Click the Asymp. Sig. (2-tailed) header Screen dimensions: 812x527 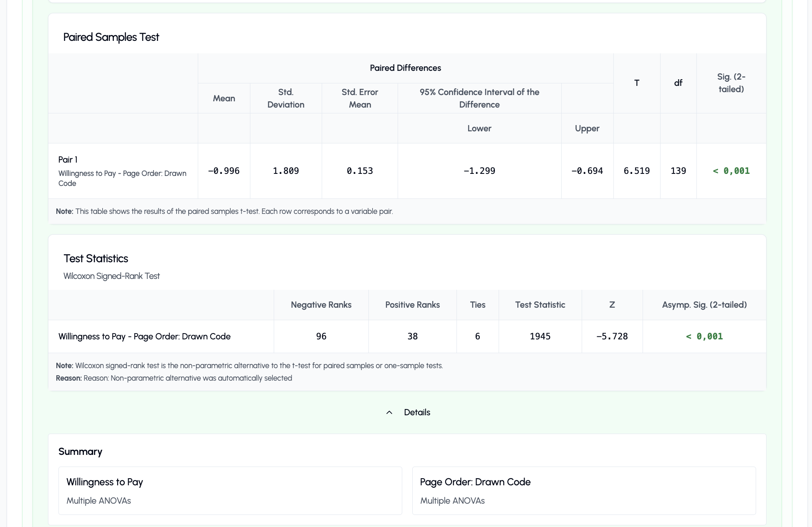(704, 305)
